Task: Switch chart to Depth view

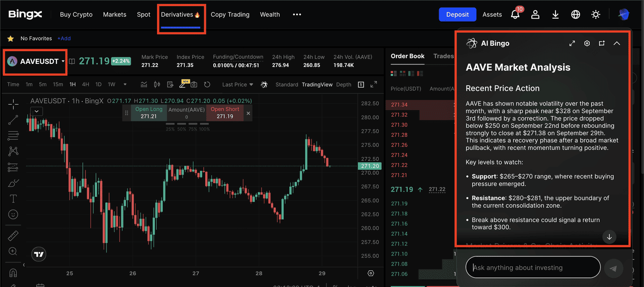Action: tap(344, 84)
